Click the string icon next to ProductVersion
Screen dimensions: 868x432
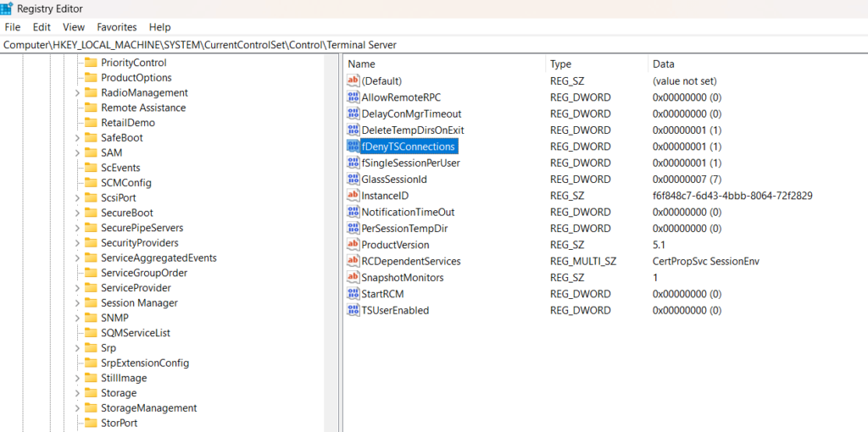pos(353,245)
